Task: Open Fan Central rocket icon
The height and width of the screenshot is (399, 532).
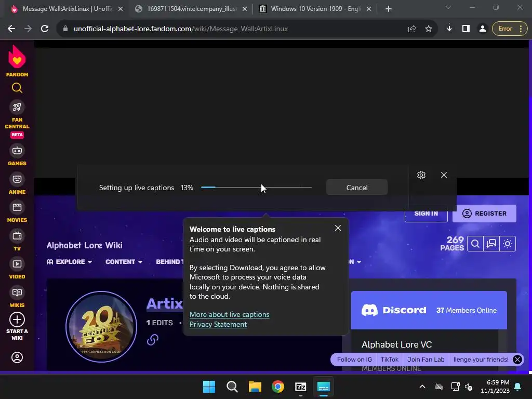Action: [17, 107]
